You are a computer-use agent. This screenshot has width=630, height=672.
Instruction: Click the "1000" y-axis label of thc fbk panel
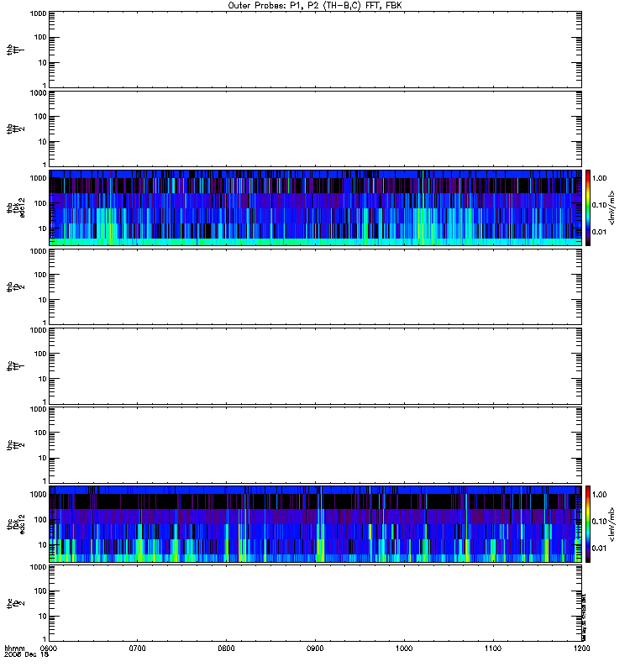click(38, 494)
